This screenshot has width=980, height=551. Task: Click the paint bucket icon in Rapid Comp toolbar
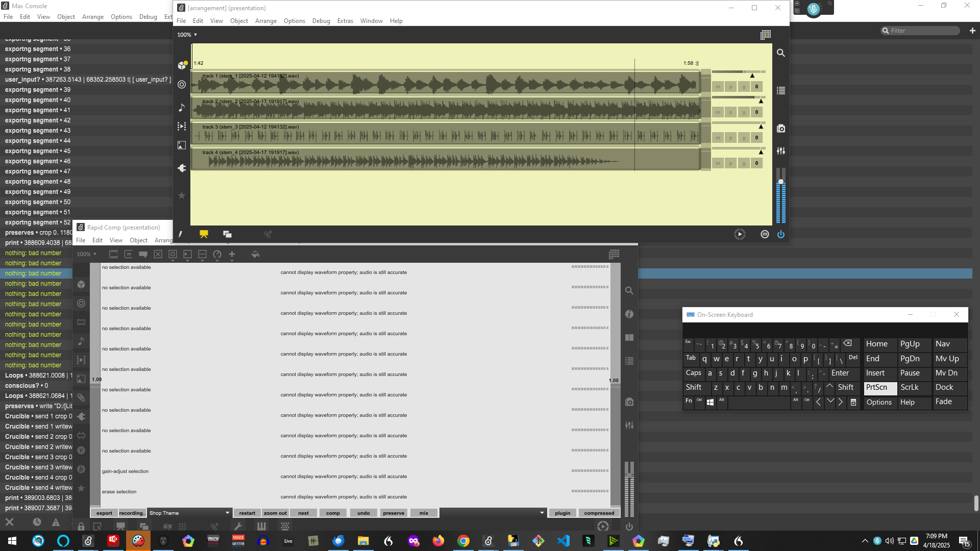256,254
